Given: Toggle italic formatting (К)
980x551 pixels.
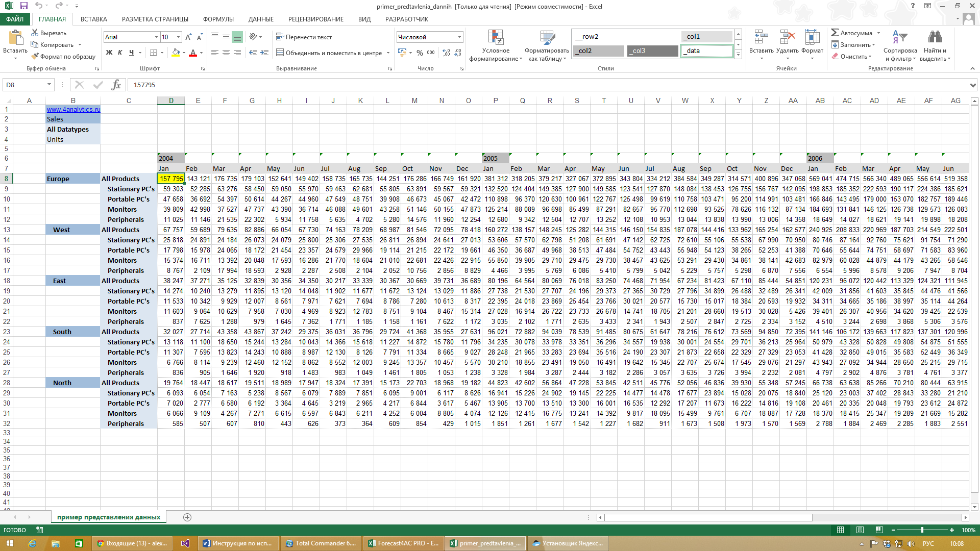Looking at the screenshot, I should pos(120,53).
